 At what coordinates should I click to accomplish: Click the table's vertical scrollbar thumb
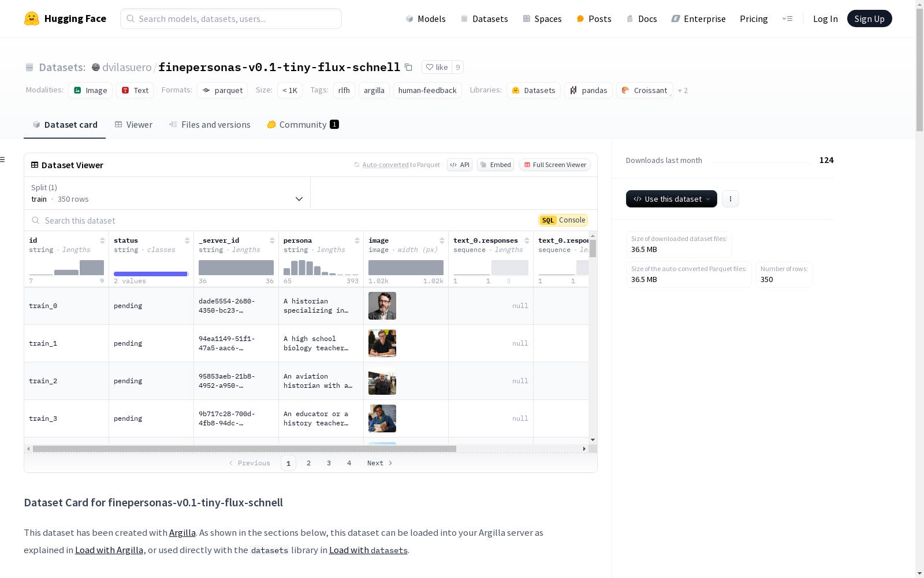tap(593, 249)
